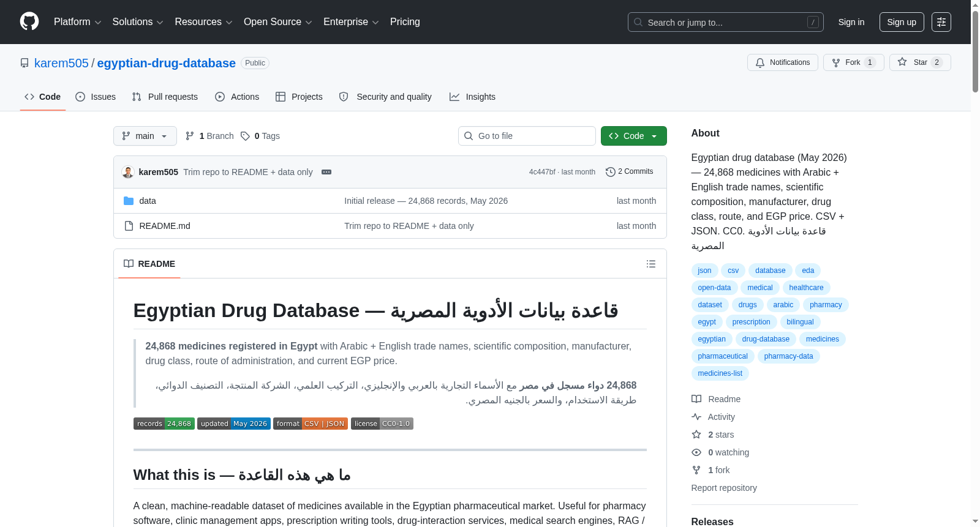This screenshot has width=980, height=527.
Task: Go to the Pricing page
Action: pos(405,22)
